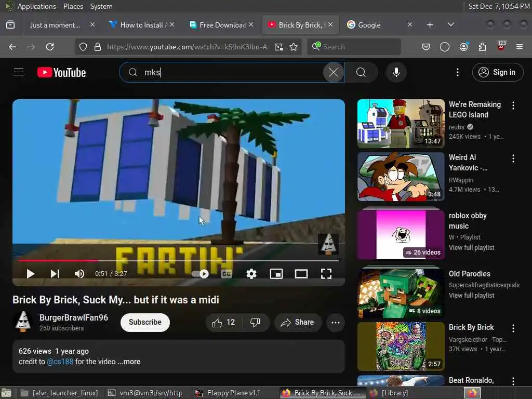Open the Applications menu
Viewport: 532px width, 399px height.
point(37,6)
